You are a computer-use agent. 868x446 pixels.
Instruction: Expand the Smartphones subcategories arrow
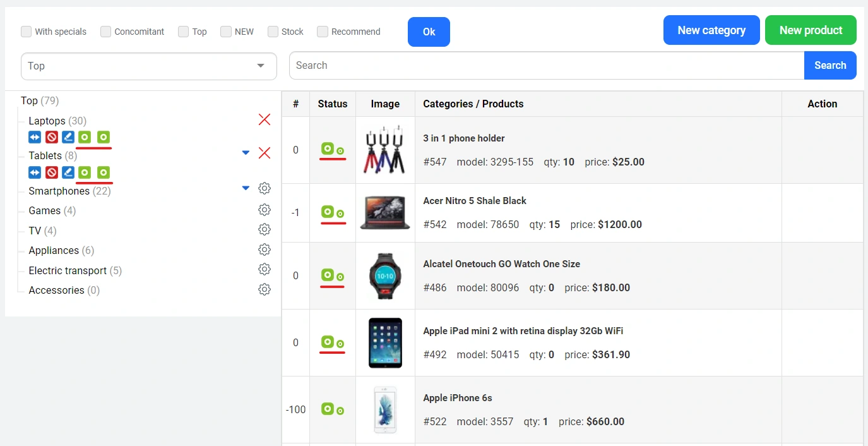(246, 188)
